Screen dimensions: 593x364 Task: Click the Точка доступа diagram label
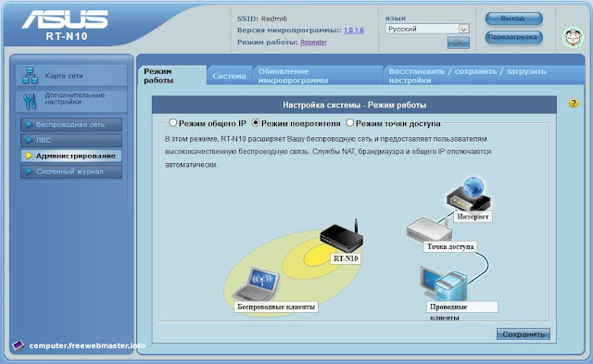coord(450,246)
